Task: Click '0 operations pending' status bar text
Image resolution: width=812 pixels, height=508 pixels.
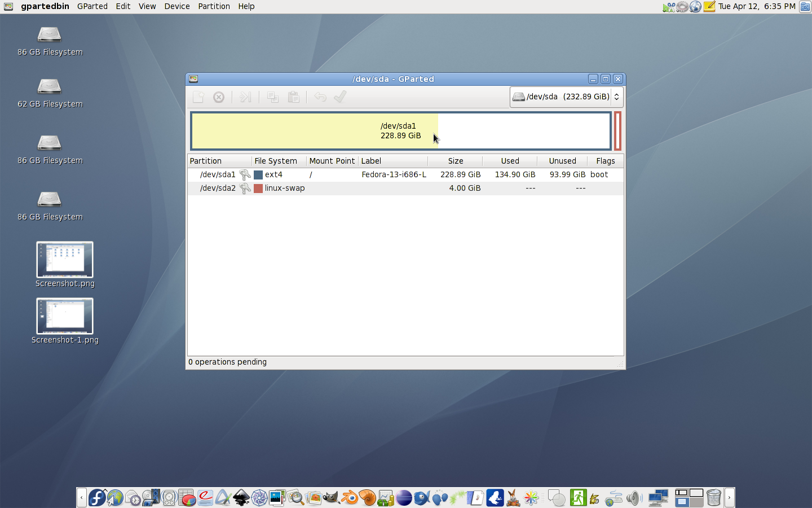Action: tap(227, 362)
